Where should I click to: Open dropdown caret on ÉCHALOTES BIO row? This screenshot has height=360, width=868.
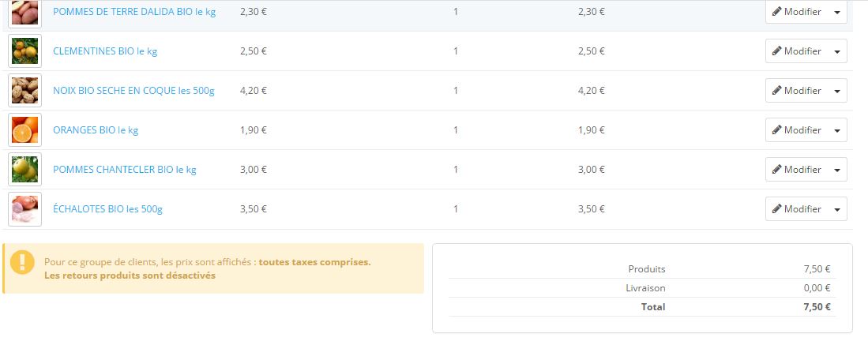coord(837,209)
